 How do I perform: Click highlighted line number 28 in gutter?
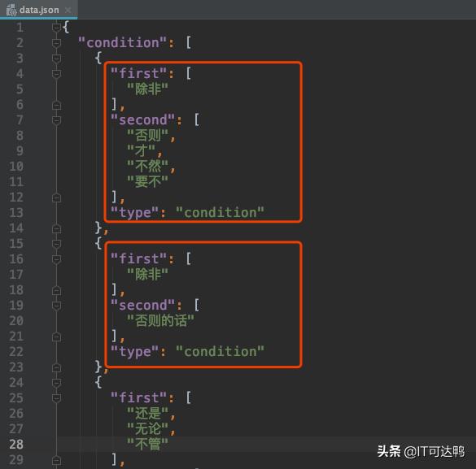click(x=16, y=445)
